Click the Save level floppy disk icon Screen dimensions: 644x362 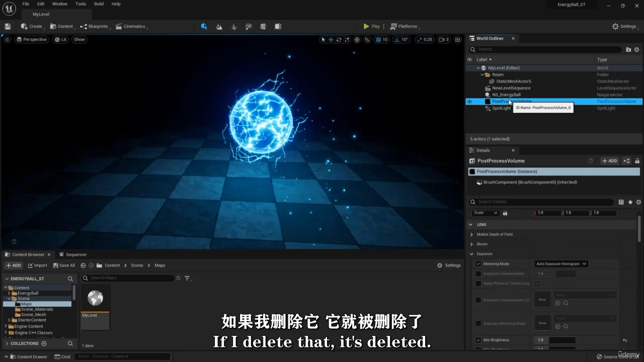click(x=8, y=26)
